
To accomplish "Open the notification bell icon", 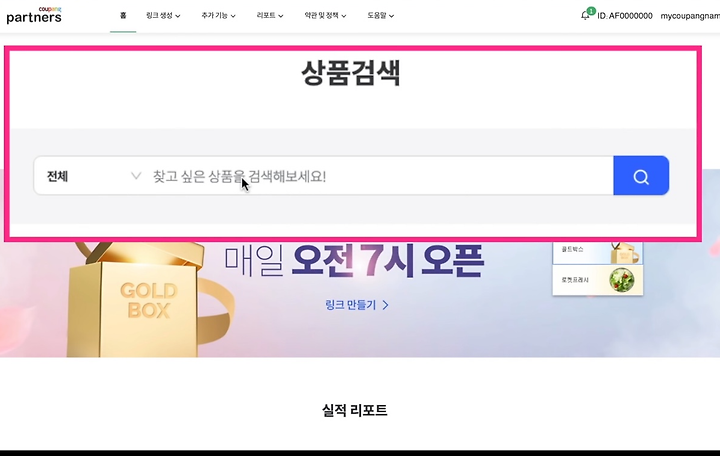I will coord(585,16).
